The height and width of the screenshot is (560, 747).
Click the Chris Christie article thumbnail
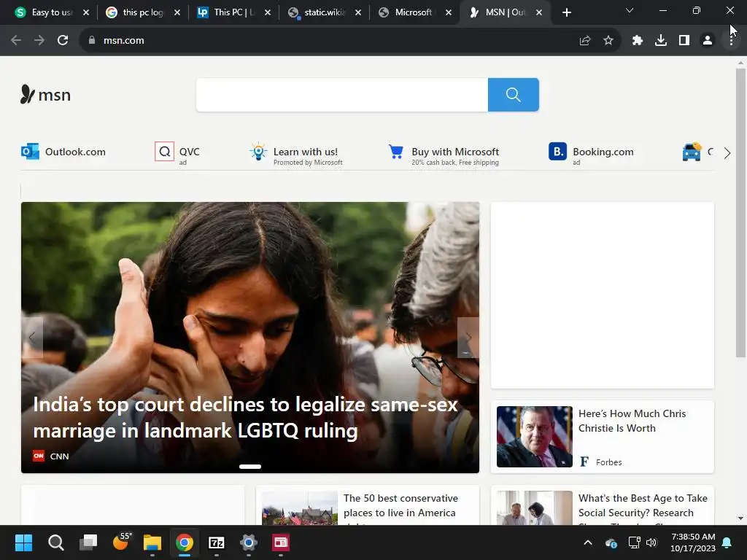(535, 437)
